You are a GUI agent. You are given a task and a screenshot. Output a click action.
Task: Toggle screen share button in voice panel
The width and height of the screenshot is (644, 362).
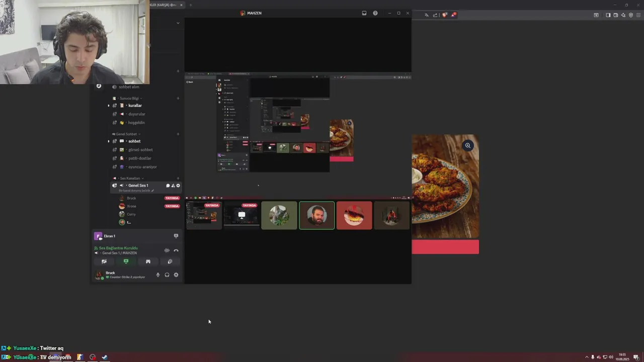click(x=126, y=261)
